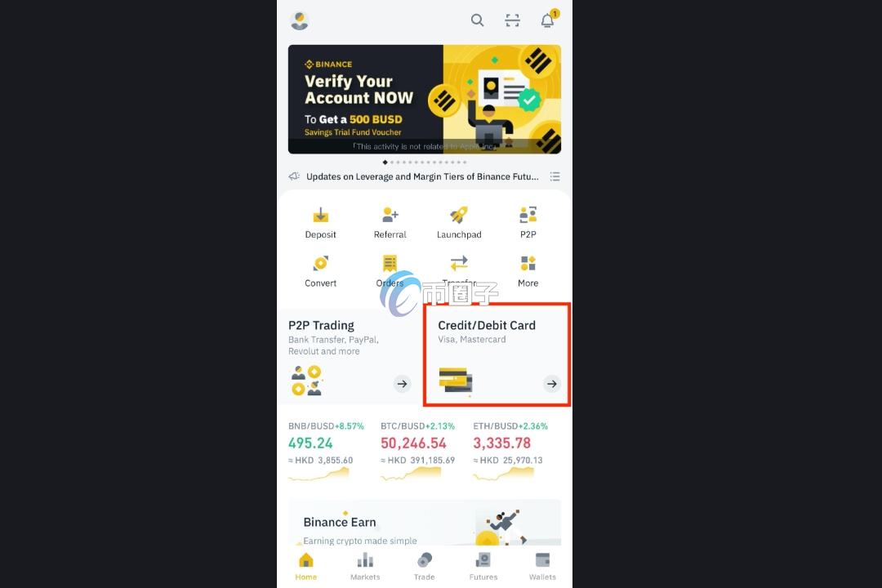Viewport: 882px width, 588px height.
Task: Open the QR scan icon
Action: click(x=512, y=20)
